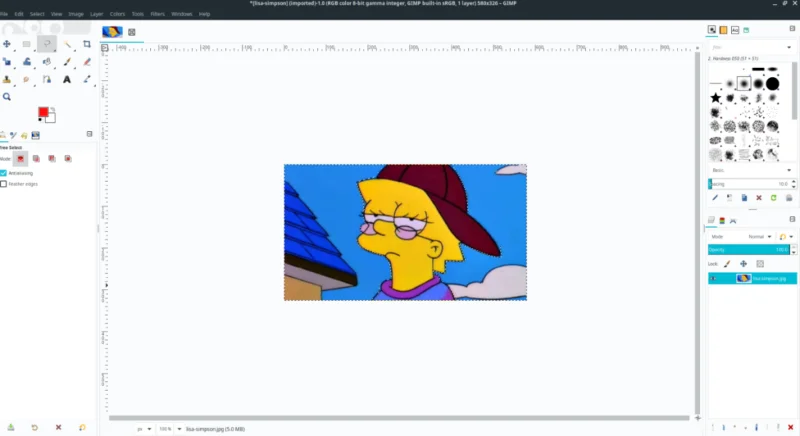Screen dimensions: 800x436
Task: Restore tool preset icon at bottom left
Action: (x=35, y=427)
